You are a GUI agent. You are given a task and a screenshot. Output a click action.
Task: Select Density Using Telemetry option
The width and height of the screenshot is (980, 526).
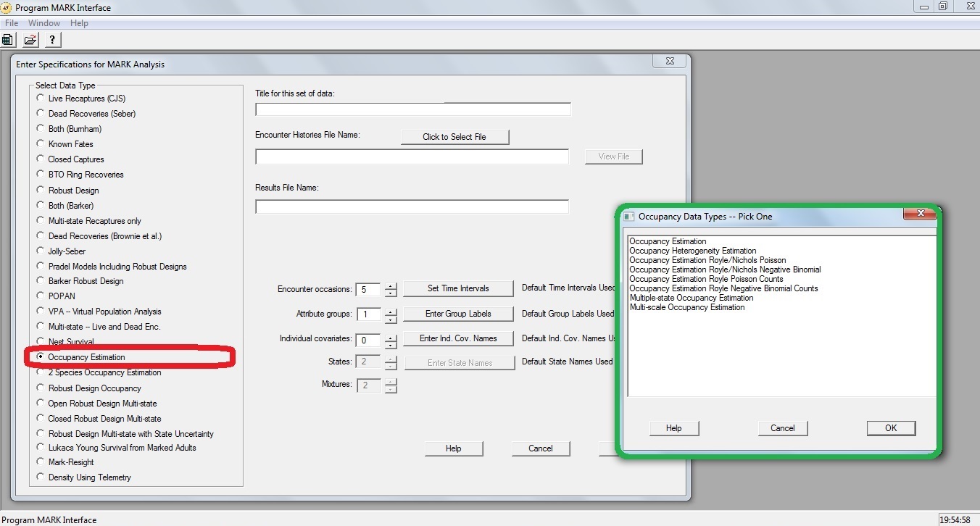84,477
